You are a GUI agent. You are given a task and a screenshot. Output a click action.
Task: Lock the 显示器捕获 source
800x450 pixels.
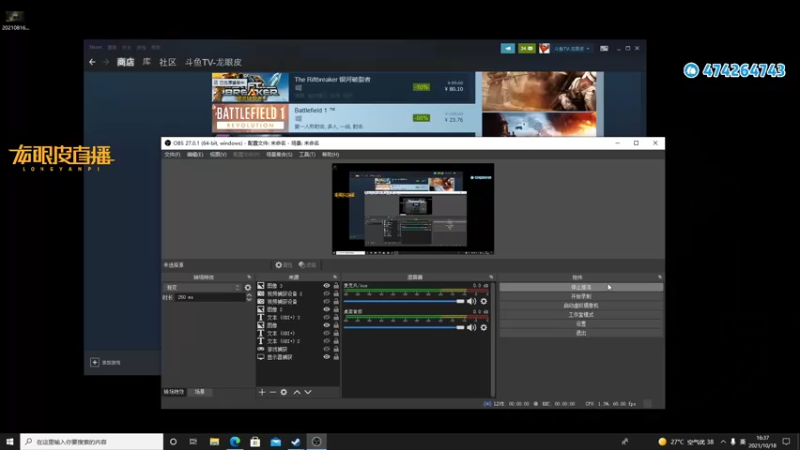click(x=336, y=357)
